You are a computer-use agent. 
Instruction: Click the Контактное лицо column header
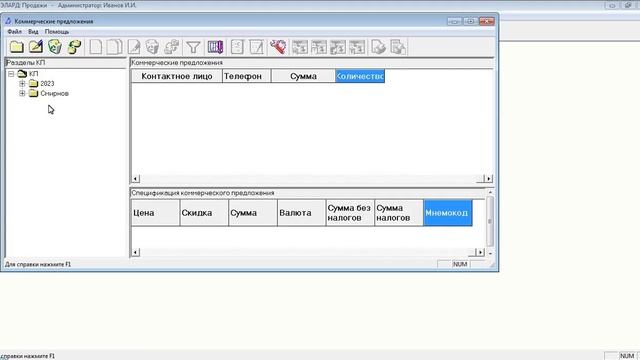177,76
